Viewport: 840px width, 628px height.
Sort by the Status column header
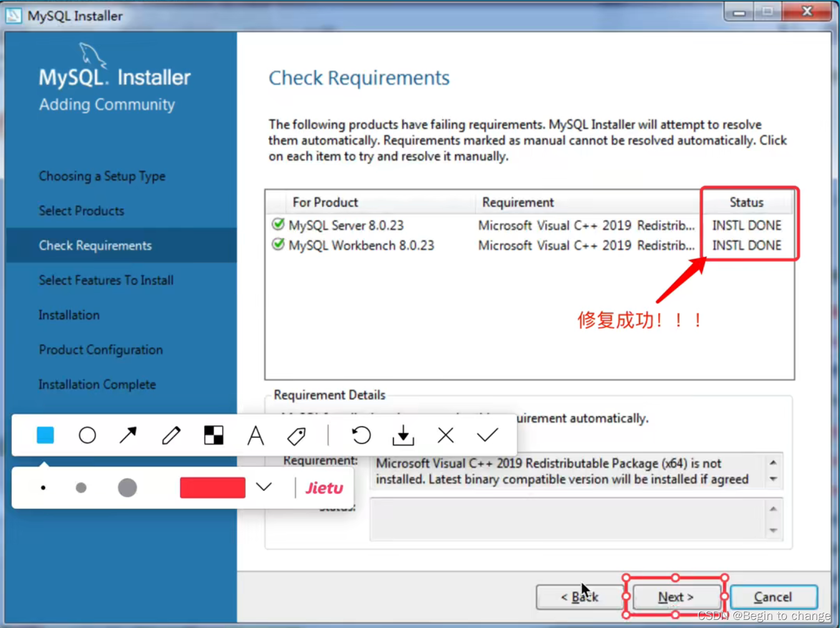[x=746, y=202]
